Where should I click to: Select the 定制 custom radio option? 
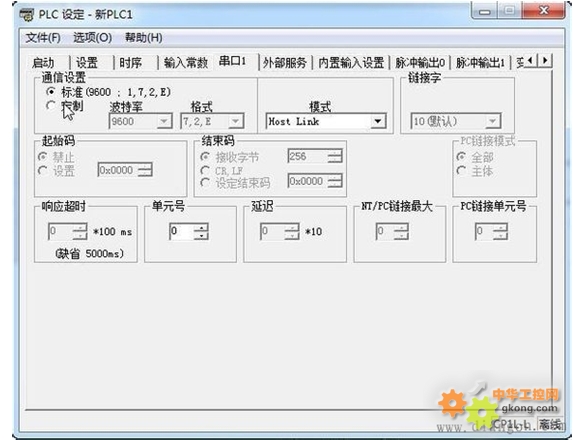coord(51,106)
